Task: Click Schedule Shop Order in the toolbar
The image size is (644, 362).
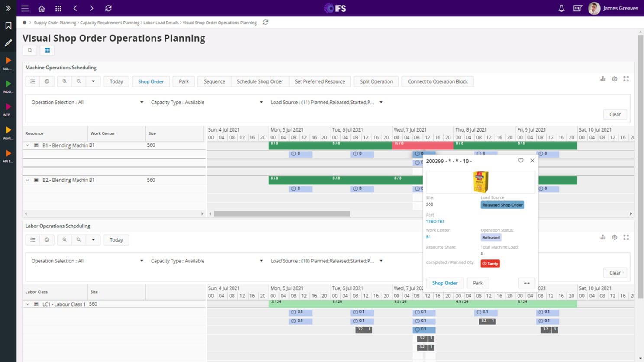Action: 259,81
